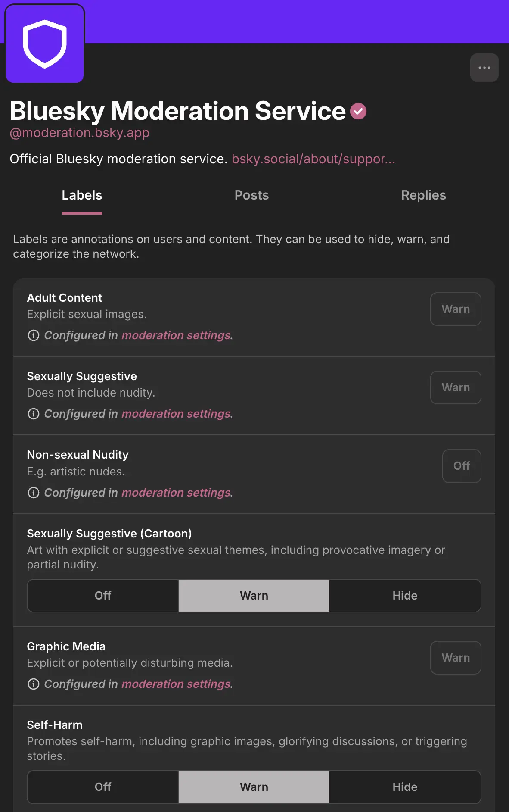
Task: Open moderation settings link under Adult Content
Action: 176,335
